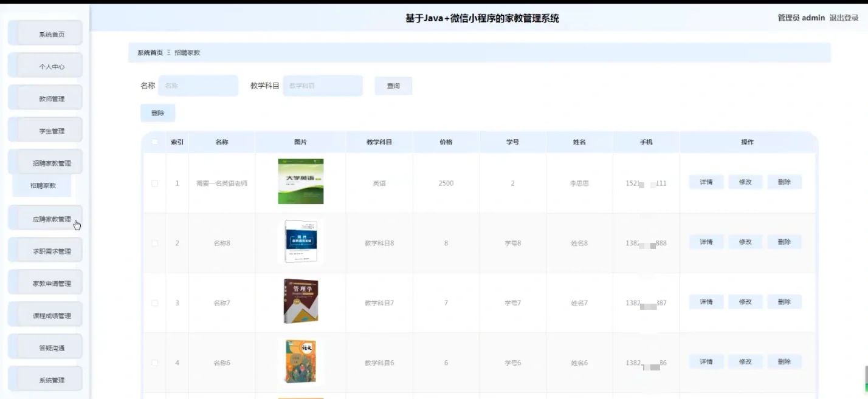Click the batch 删除 button
868x399 pixels.
[x=157, y=113]
